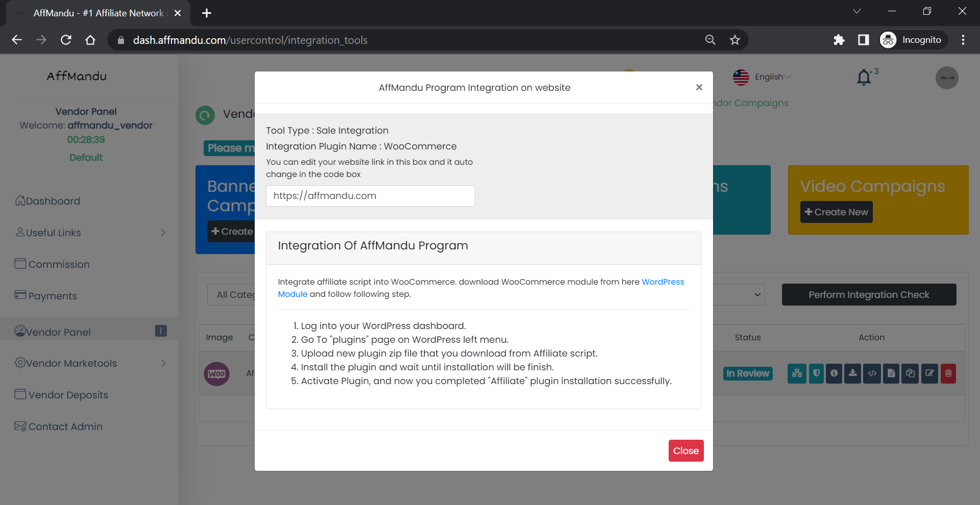980x505 pixels.
Task: Click the green refresh icon next to Vendor
Action: [205, 115]
